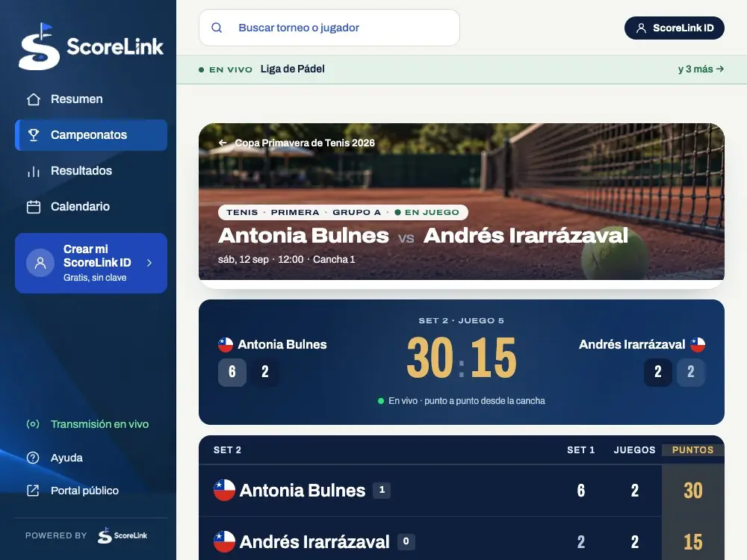This screenshot has width=747, height=560.
Task: Click the 'GRUPO A' tag in the match badge
Action: pos(357,212)
